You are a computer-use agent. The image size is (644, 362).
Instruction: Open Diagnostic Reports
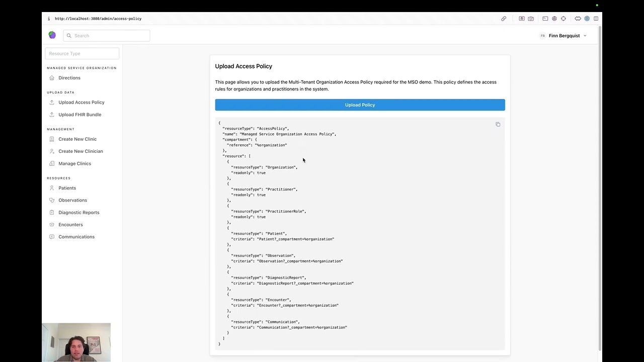[78, 212]
